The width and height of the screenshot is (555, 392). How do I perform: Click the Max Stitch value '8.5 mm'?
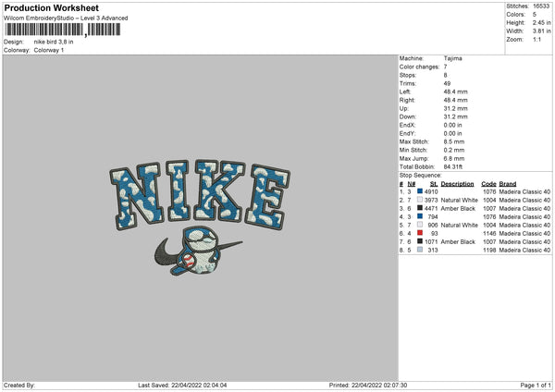point(454,141)
